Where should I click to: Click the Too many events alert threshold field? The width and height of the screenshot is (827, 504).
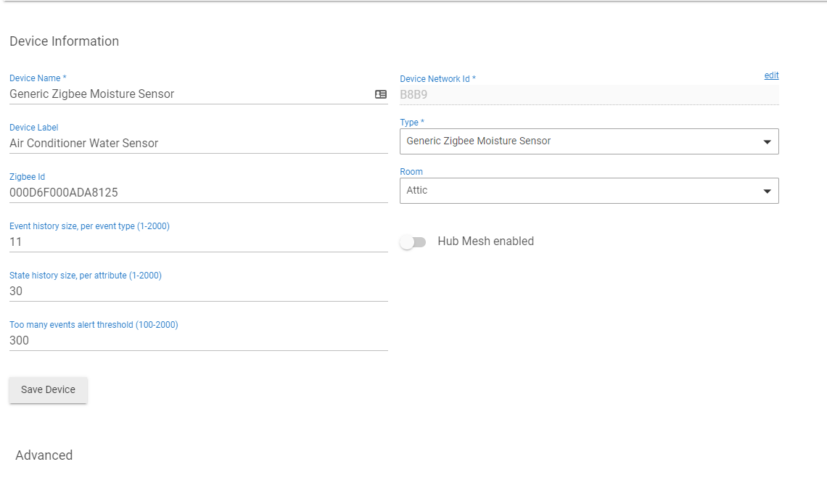point(199,341)
